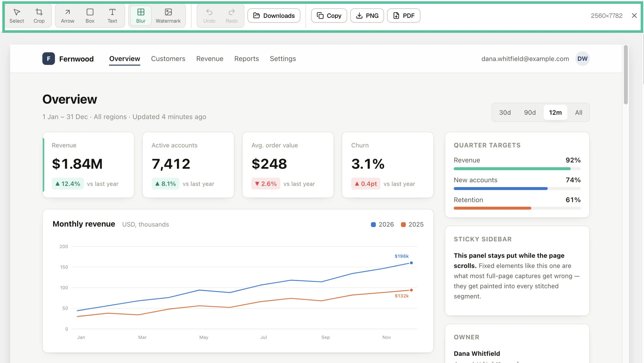Click the page vertical scrollbar
Screen dimensions: 644x363
[626, 75]
